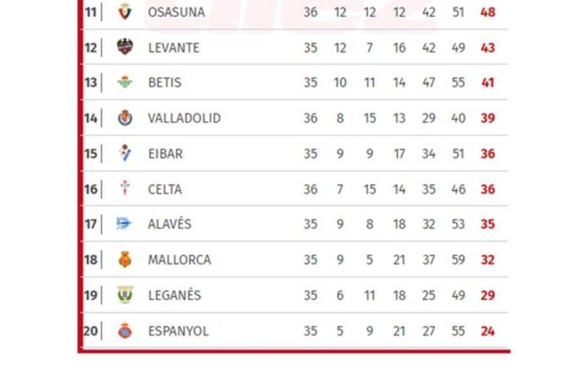Click position number 17 for Alavés

pos(91,224)
